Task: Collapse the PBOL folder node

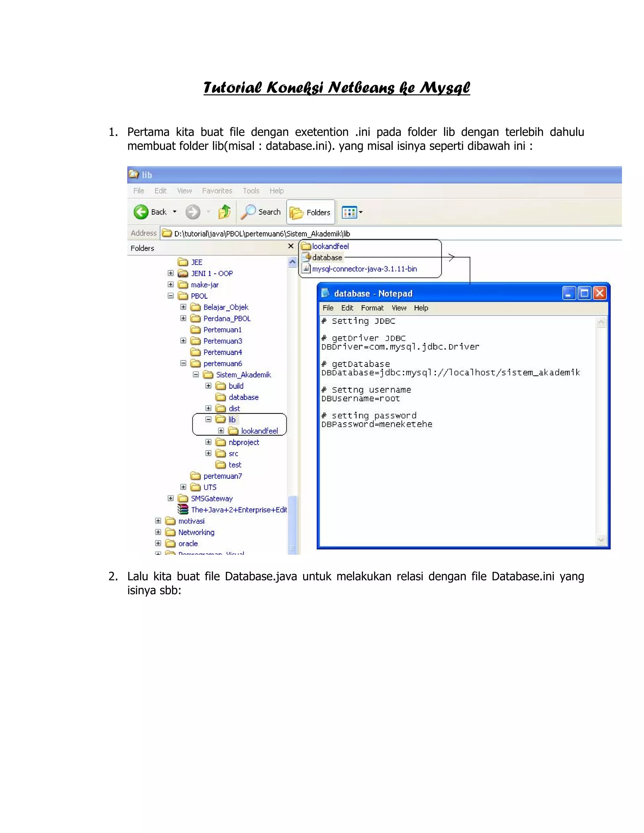Action: (x=170, y=295)
